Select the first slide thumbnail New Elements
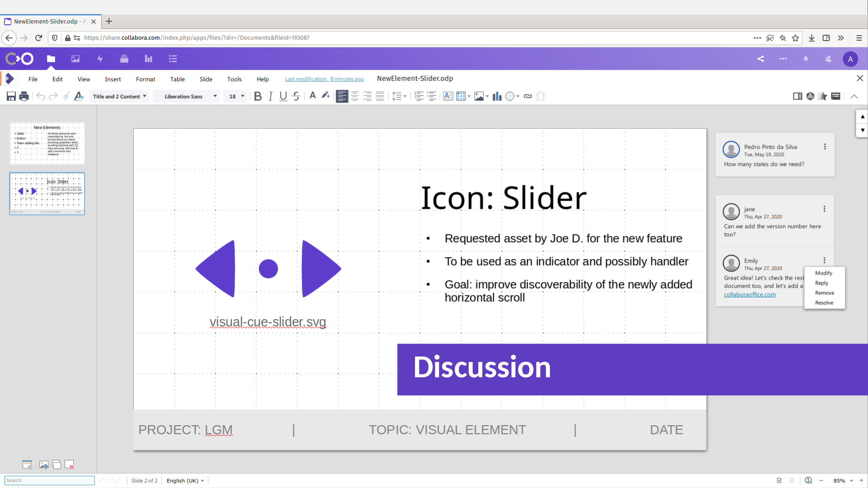This screenshot has height=488, width=868. coord(47,143)
